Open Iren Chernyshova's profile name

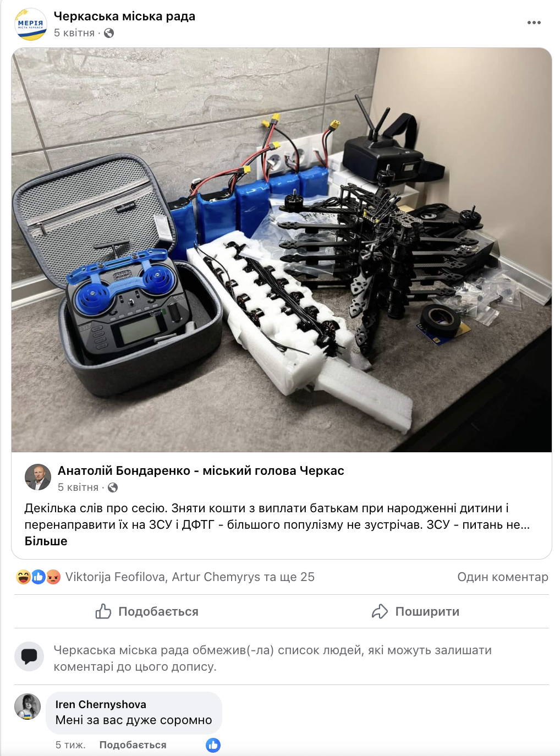(101, 704)
